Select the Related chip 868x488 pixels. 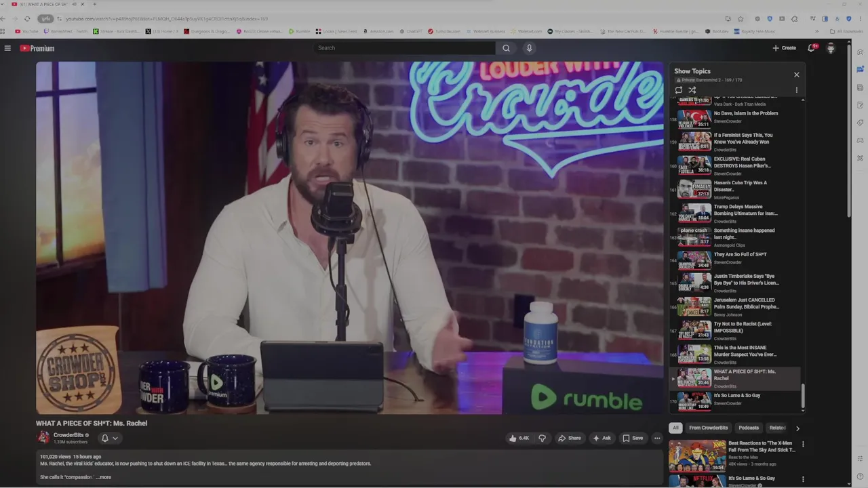[x=777, y=428]
